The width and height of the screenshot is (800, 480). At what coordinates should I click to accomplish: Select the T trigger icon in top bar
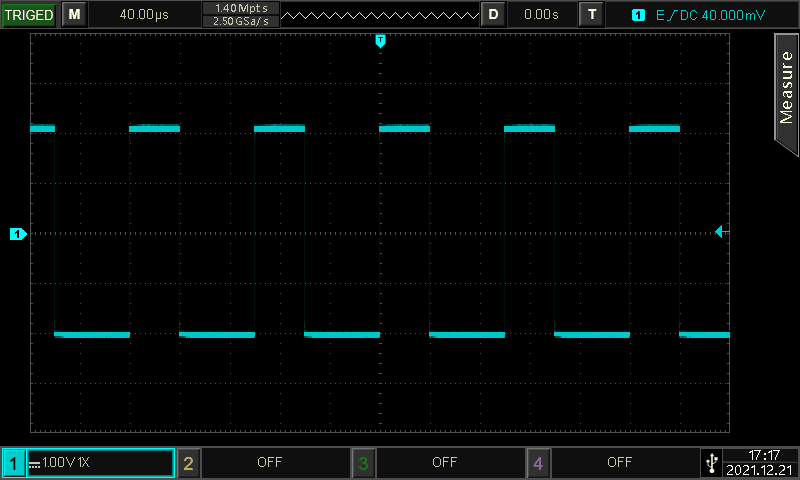(x=593, y=14)
